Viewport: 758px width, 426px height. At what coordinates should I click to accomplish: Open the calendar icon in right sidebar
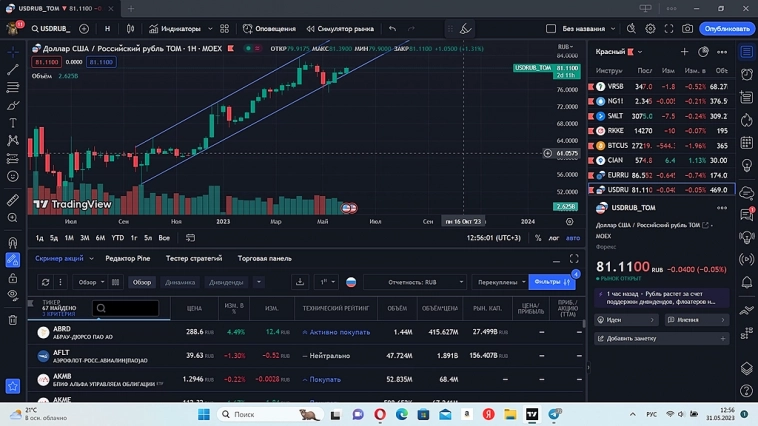[x=747, y=144]
